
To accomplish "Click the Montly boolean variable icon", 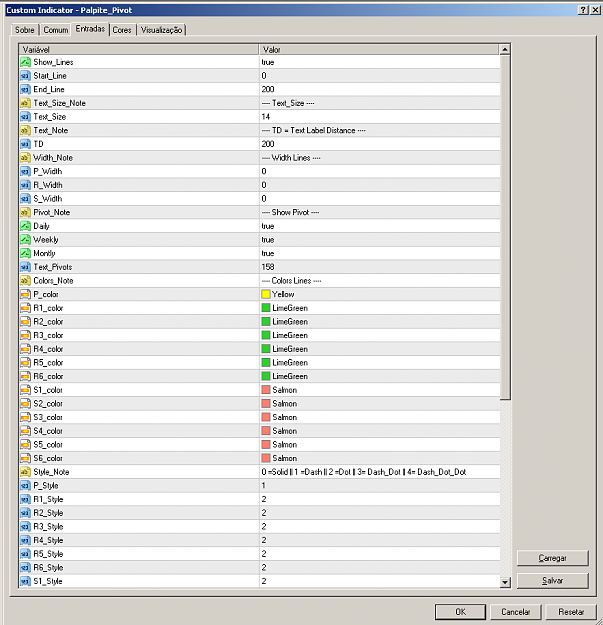I will [x=26, y=253].
